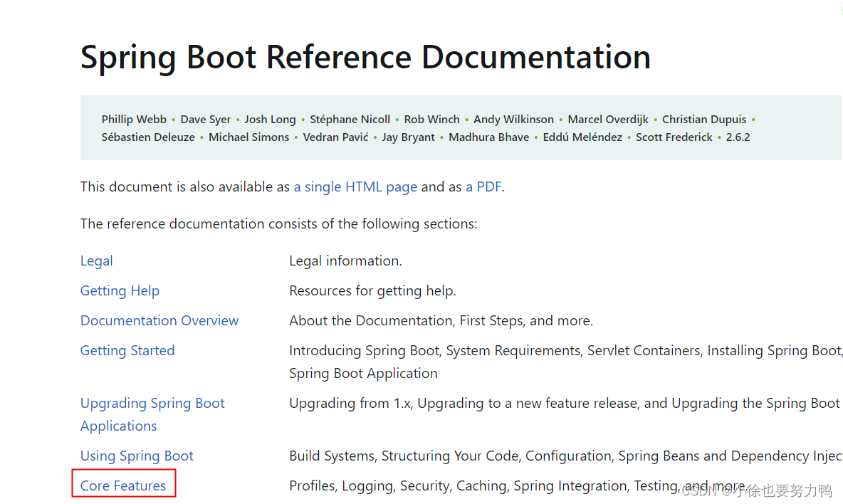Open Upgrading Spring Boot Applications link

tap(152, 414)
